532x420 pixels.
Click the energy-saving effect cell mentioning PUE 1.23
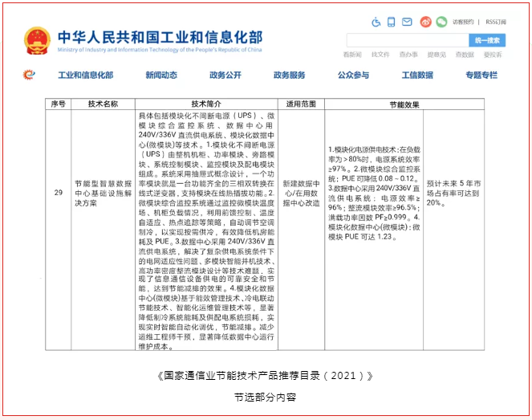coord(374,230)
